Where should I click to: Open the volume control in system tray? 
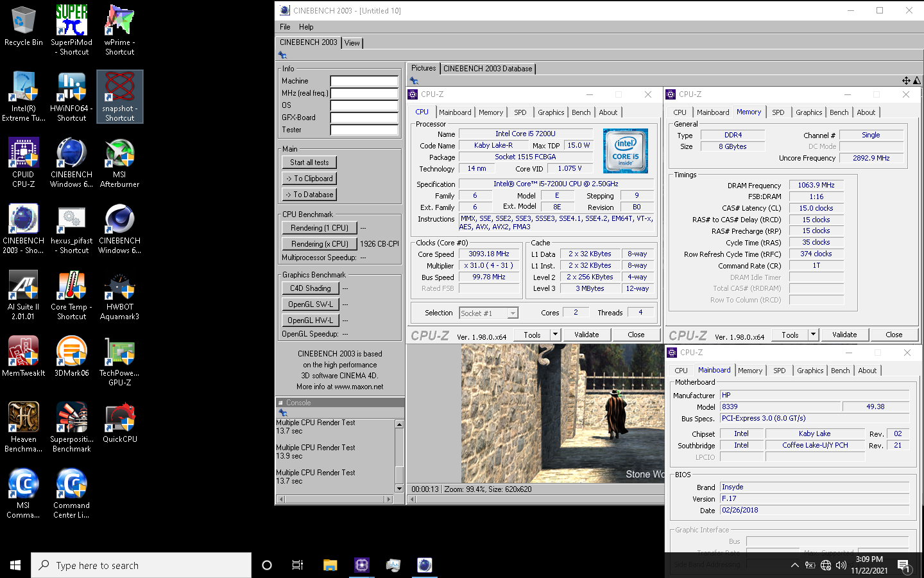841,565
